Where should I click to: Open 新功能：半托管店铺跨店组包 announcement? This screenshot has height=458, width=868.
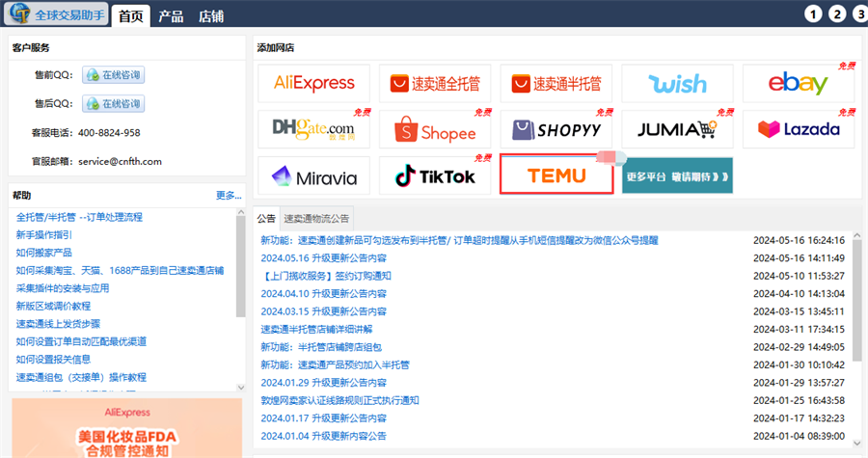click(x=321, y=347)
